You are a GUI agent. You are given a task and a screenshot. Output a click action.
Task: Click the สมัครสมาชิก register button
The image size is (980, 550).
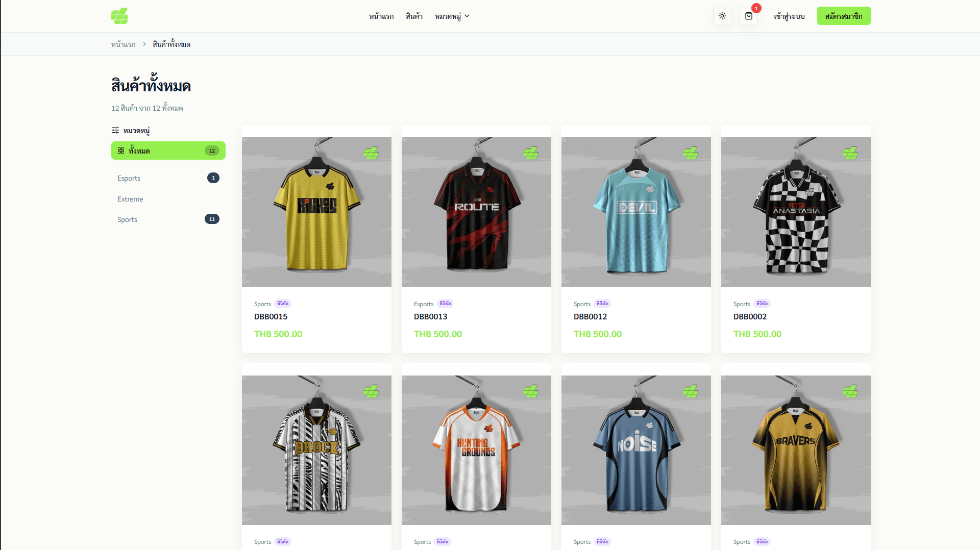point(844,16)
